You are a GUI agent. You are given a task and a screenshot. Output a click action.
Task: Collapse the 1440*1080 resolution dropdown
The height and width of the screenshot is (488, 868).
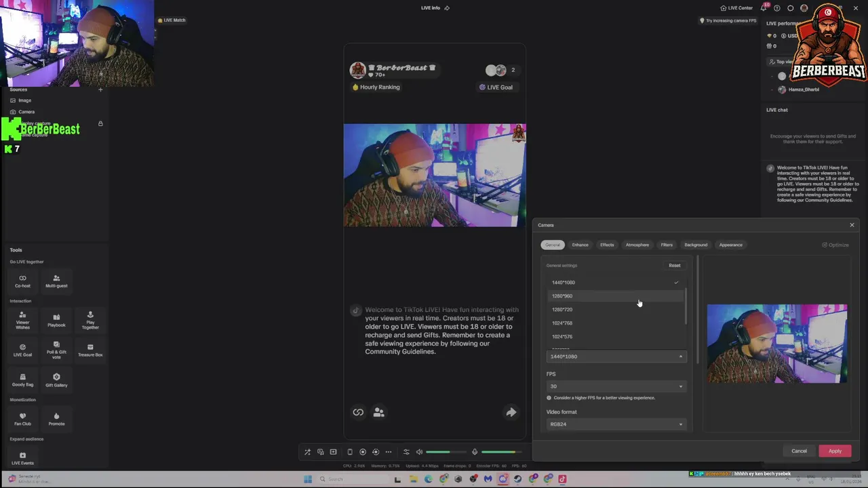point(616,357)
